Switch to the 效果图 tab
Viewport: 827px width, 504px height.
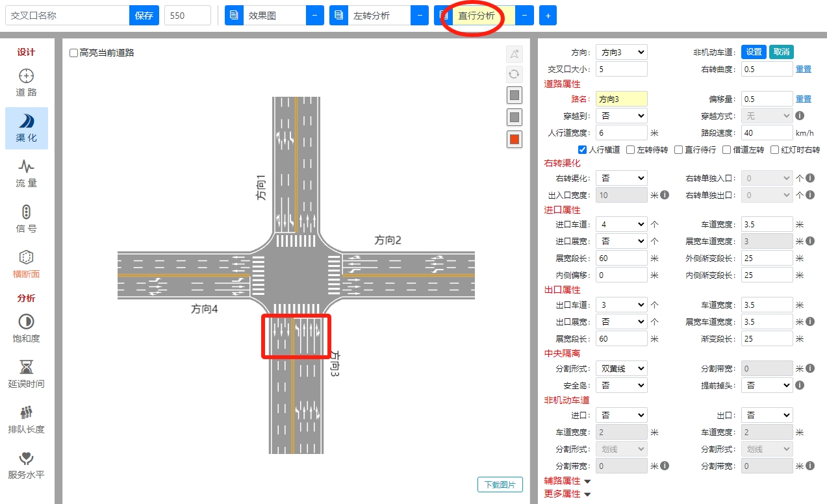click(274, 15)
